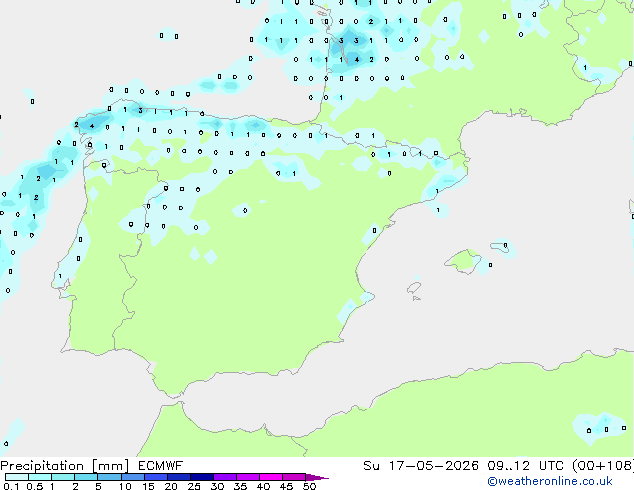Click the 'Precipitation [mm]' title text
This screenshot has width=634, height=490.
(x=64, y=466)
